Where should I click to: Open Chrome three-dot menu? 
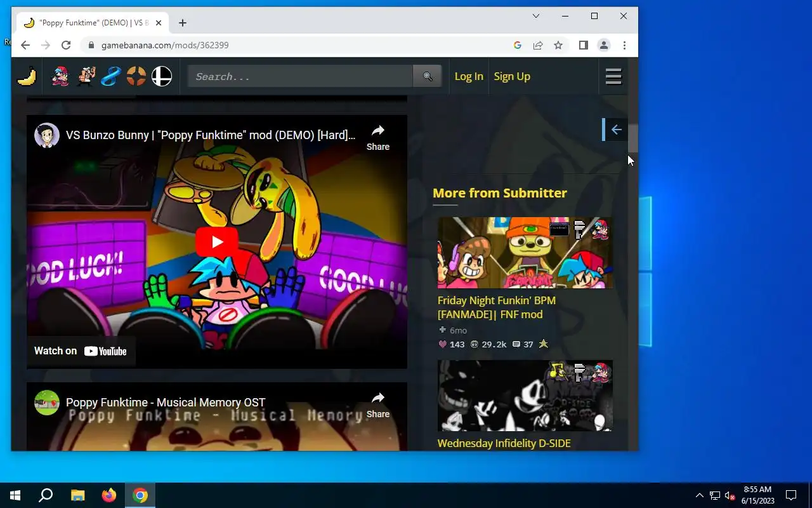tap(624, 45)
